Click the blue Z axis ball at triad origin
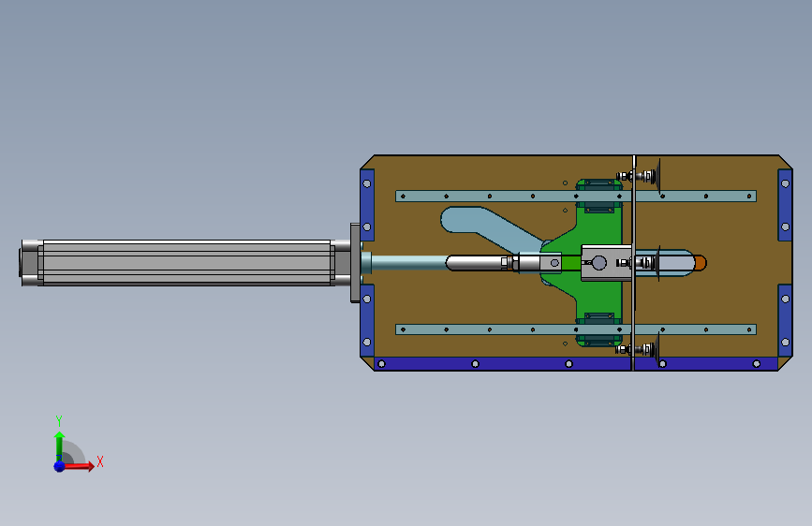This screenshot has height=526, width=812. tap(59, 466)
